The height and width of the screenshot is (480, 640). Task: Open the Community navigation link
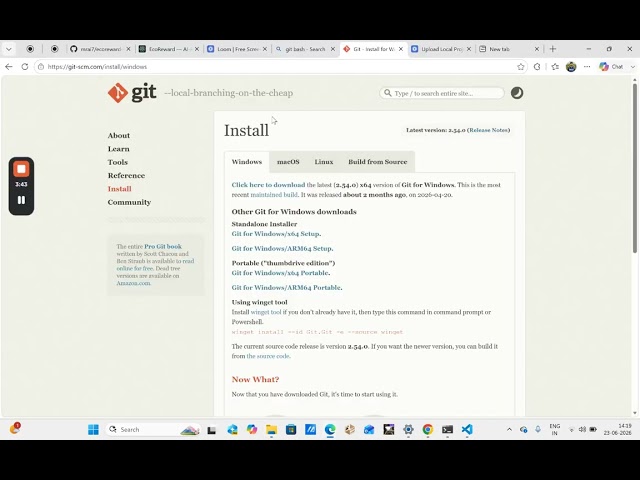[129, 202]
